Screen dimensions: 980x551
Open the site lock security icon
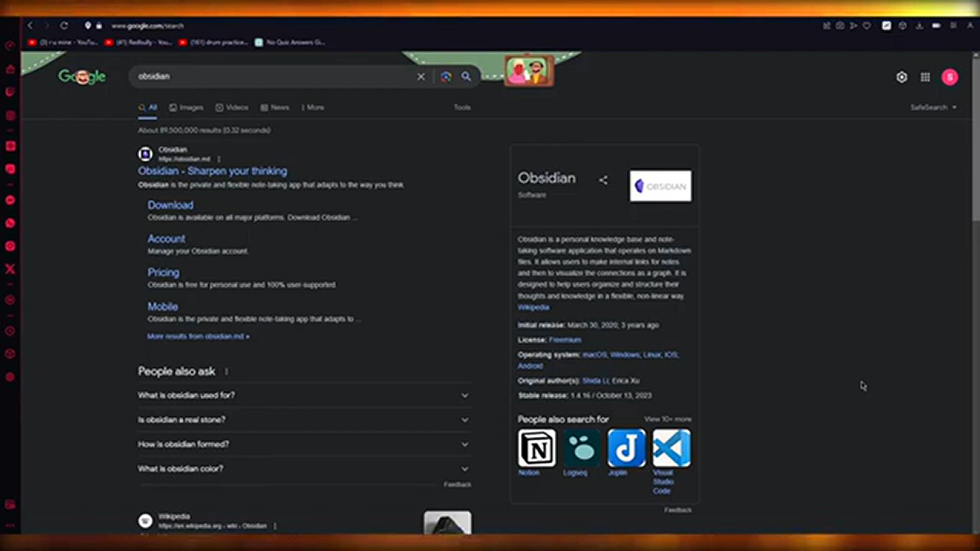pyautogui.click(x=99, y=26)
